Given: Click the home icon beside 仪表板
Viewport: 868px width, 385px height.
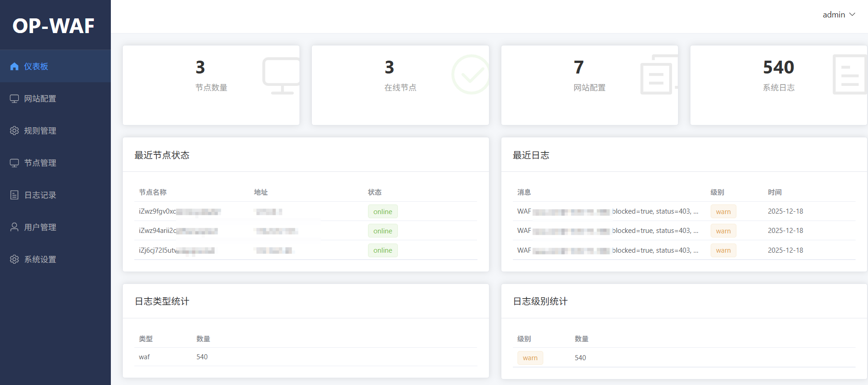Looking at the screenshot, I should coord(14,67).
